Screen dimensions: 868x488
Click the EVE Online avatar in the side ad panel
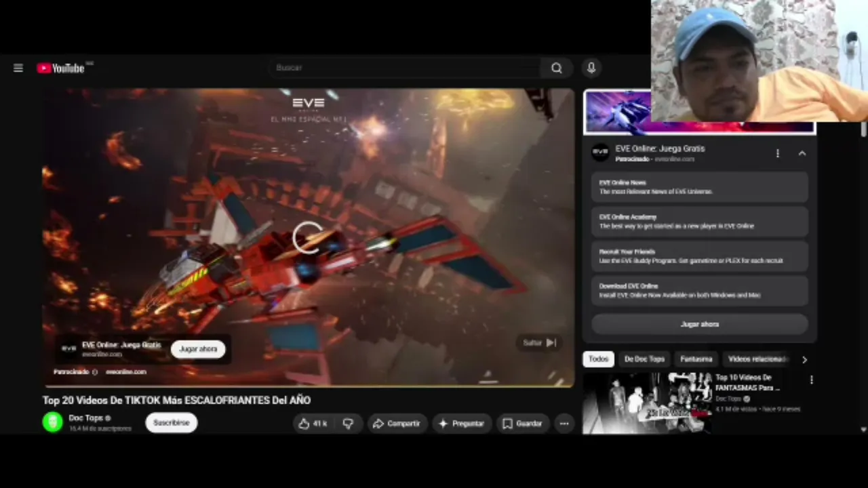[600, 152]
